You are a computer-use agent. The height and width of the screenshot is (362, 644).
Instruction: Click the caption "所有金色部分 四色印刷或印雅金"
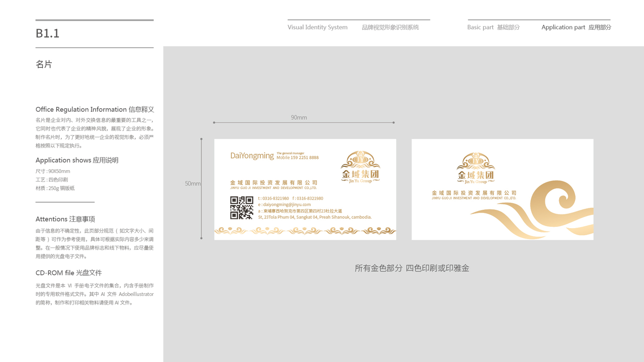click(412, 268)
